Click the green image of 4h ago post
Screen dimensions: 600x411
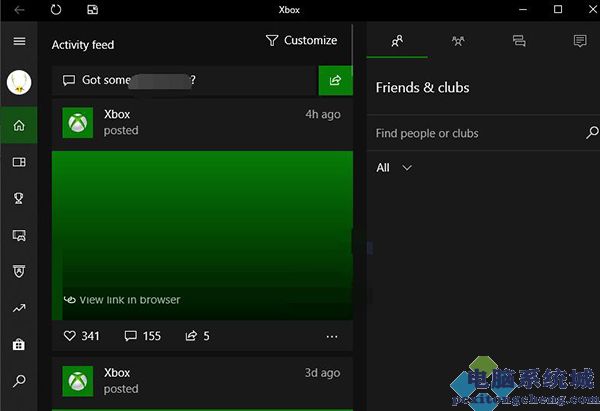point(202,235)
